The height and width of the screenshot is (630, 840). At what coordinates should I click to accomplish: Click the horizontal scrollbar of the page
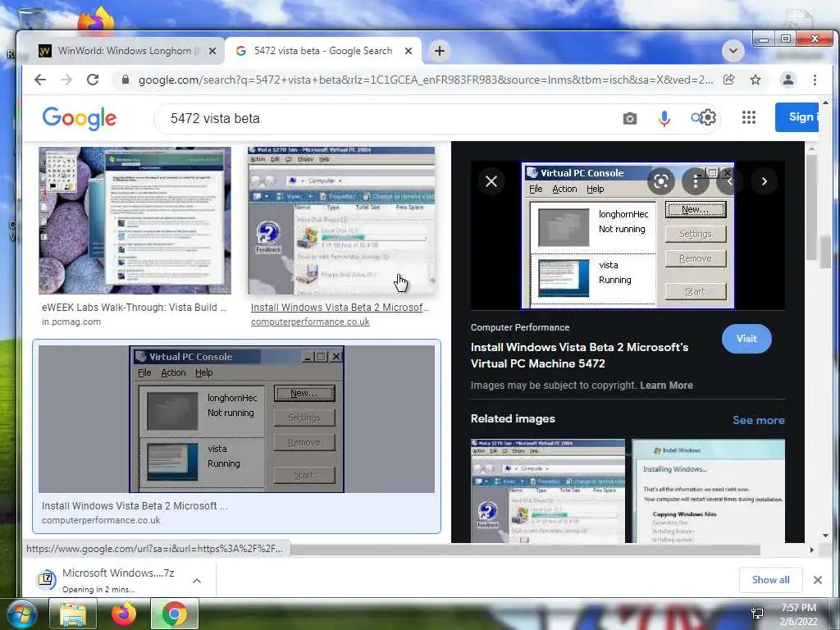525,550
